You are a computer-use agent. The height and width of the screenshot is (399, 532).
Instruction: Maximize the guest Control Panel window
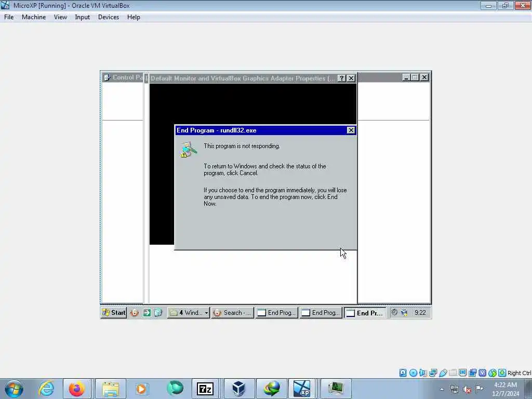coord(415,77)
